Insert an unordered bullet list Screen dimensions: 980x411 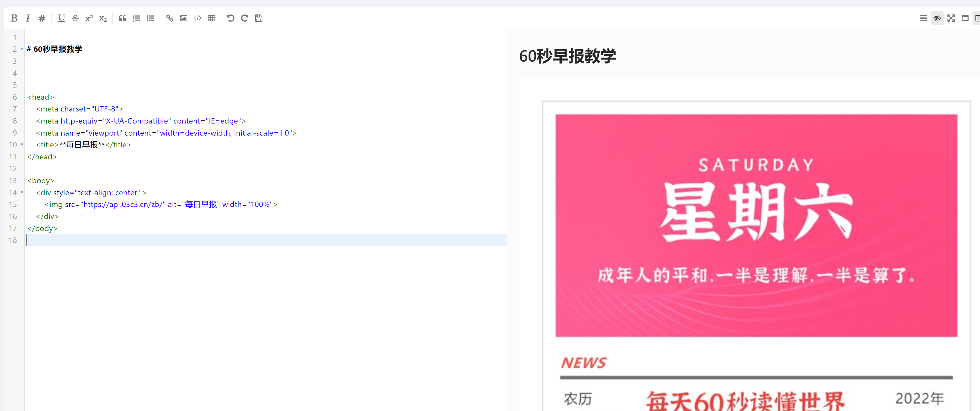[x=150, y=18]
